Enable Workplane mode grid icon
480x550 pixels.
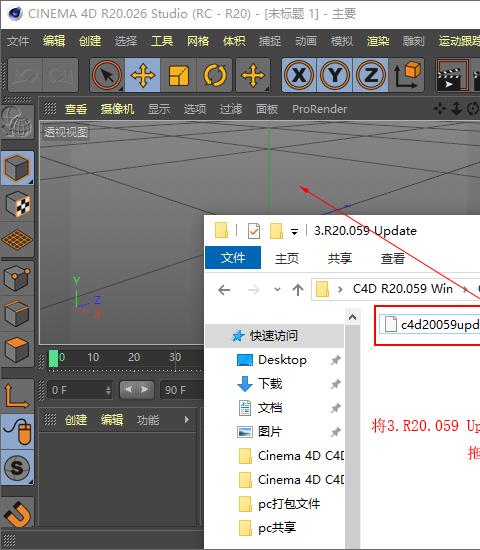(x=17, y=240)
